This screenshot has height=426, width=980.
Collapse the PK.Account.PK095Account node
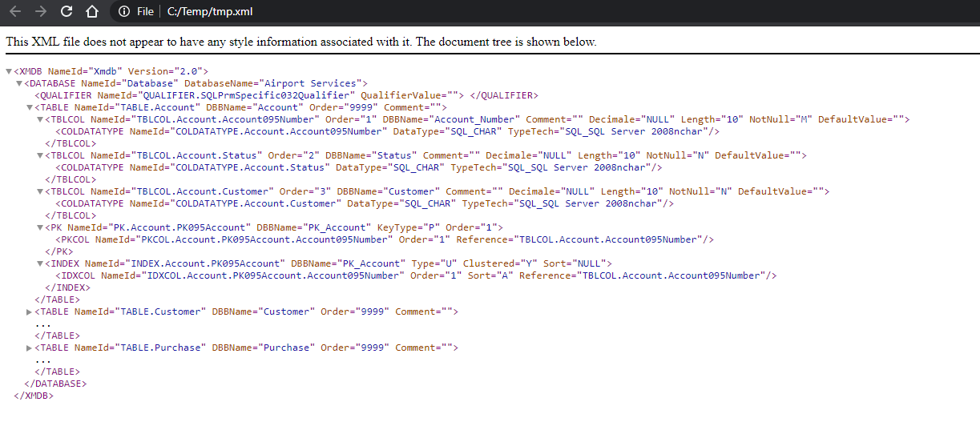pos(41,227)
